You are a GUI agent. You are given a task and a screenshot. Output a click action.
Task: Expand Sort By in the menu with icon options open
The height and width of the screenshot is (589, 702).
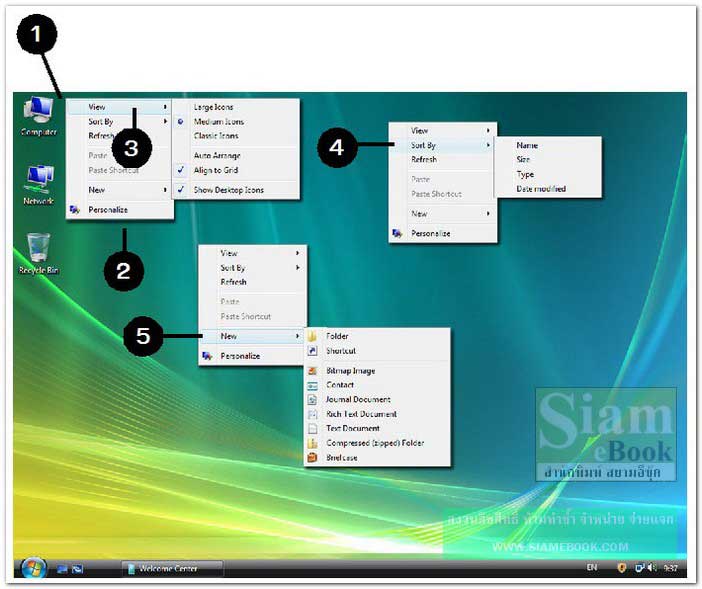pos(120,121)
